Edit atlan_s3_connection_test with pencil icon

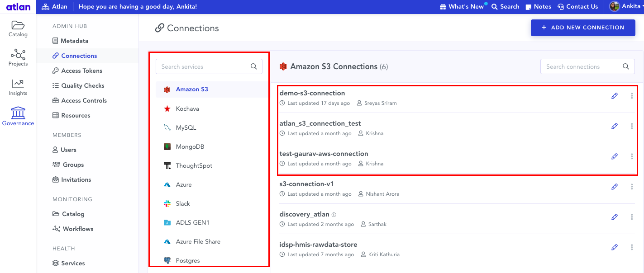[x=615, y=126]
